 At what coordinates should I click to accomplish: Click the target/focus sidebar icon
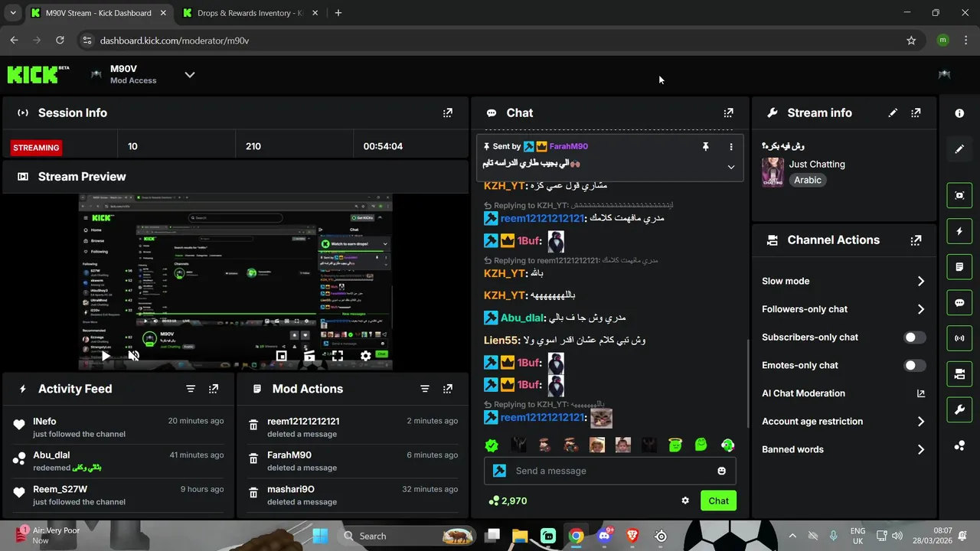point(959,195)
